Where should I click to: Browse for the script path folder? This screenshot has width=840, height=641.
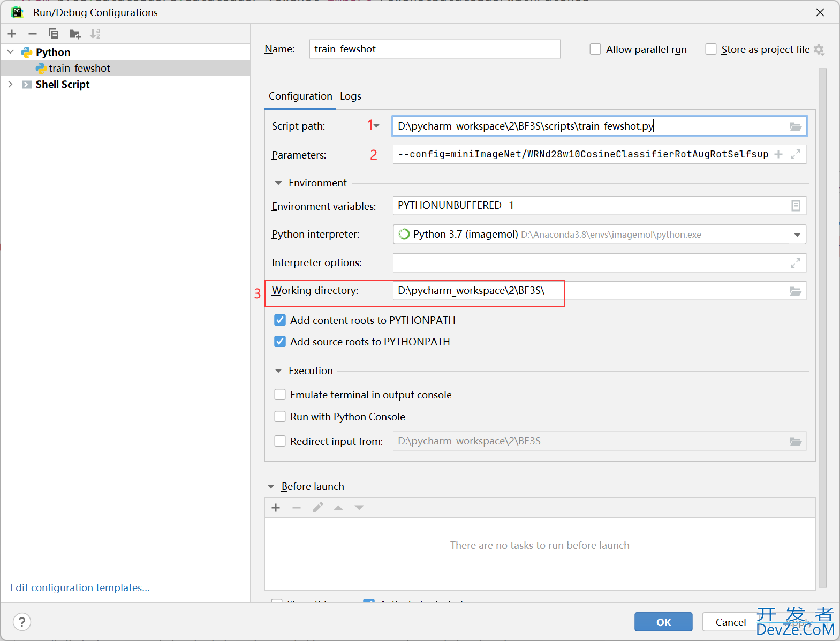point(796,126)
